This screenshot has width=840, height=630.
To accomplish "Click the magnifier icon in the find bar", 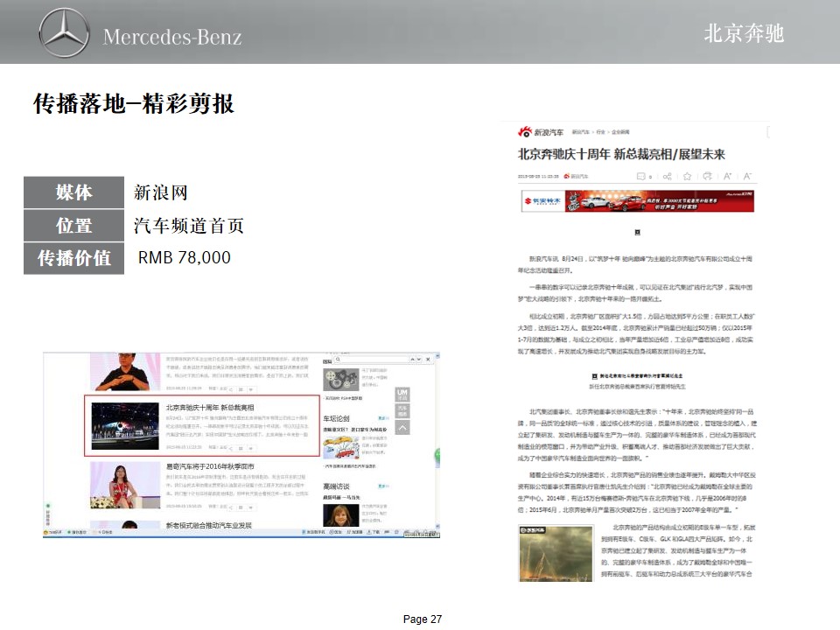I will point(338,360).
